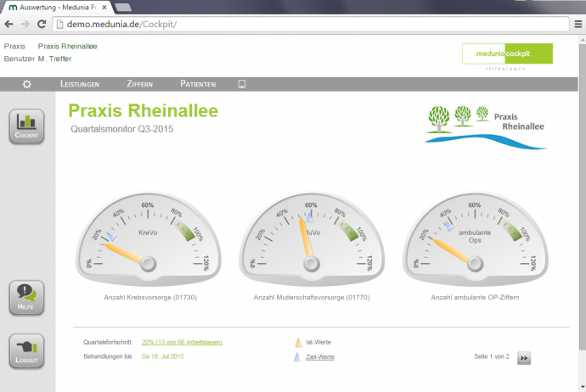Go to next page using double-arrow button

[x=524, y=358]
